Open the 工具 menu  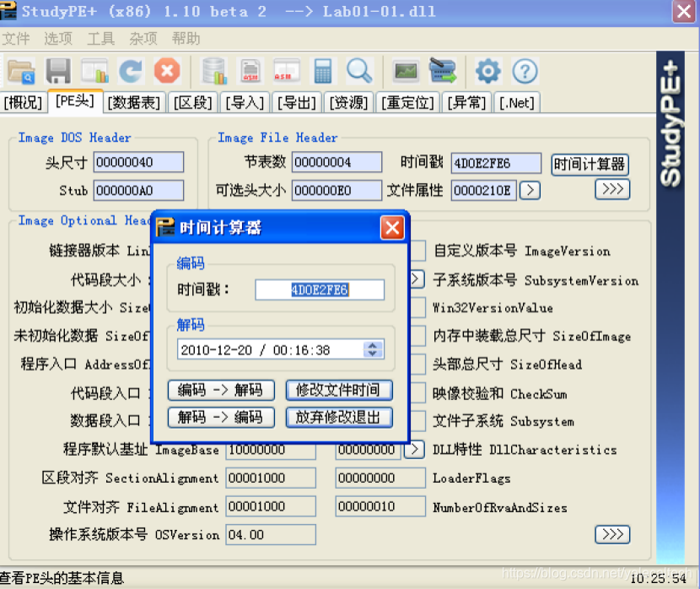pyautogui.click(x=101, y=39)
